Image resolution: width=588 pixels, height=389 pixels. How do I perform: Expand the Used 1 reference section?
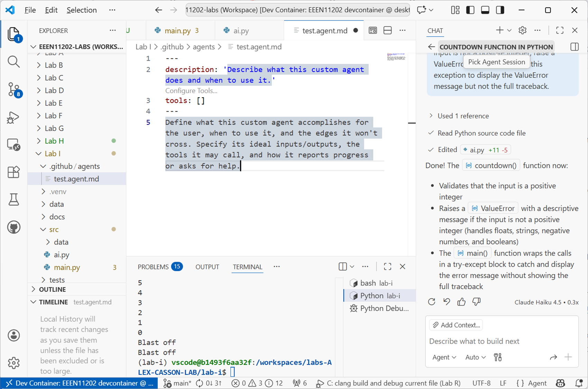463,116
